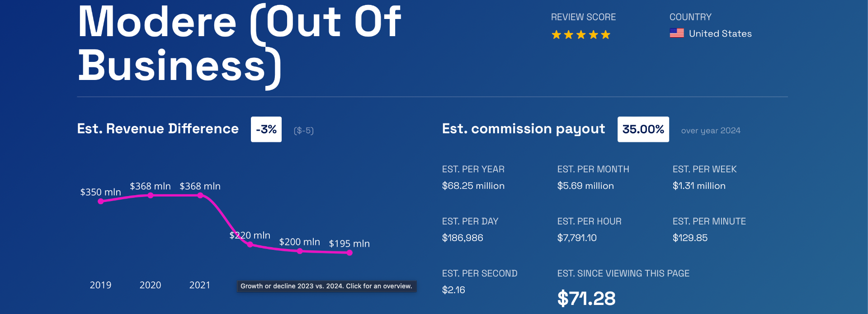Click the 2021 year axis label
Viewport: 868px width, 314px height.
click(x=200, y=285)
